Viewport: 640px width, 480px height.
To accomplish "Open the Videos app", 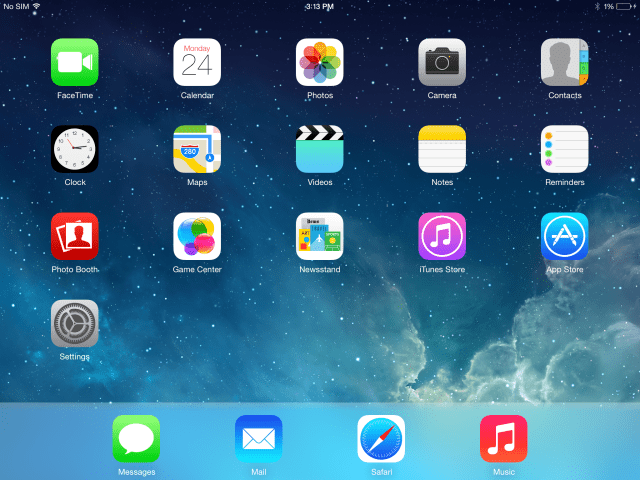I will (x=320, y=149).
